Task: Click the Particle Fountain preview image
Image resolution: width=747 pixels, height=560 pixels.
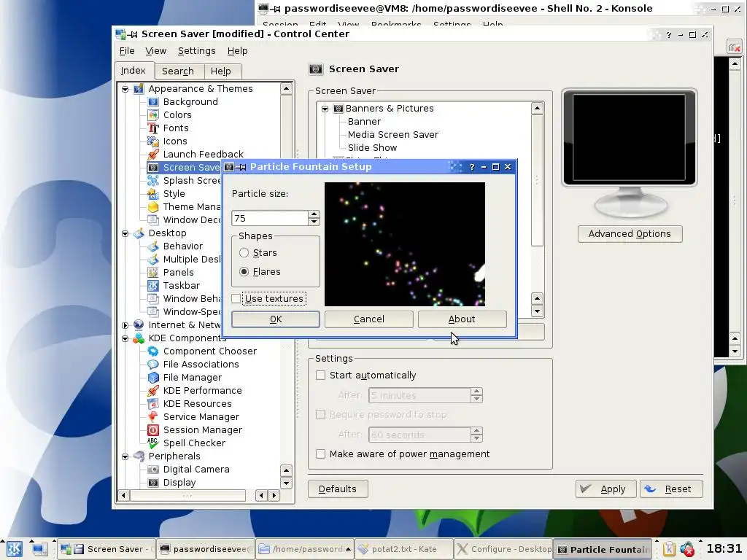Action: tap(404, 244)
